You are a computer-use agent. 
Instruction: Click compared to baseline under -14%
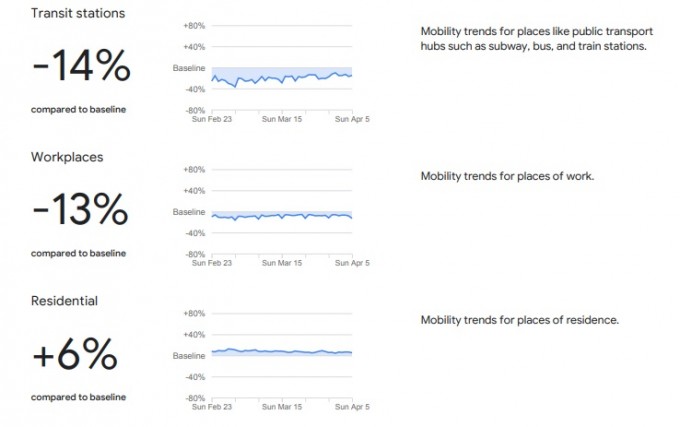[78, 110]
